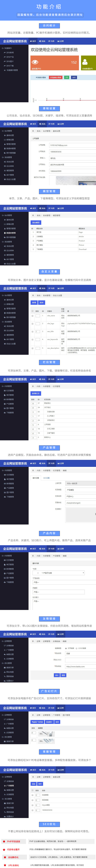Open SEO设置 tab on 栏目 edit page
Screen dimensions: 96x868
pyautogui.click(x=46, y=478)
